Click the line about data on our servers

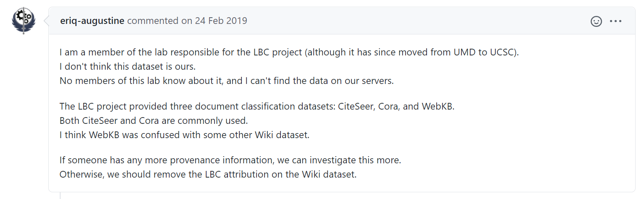click(227, 81)
